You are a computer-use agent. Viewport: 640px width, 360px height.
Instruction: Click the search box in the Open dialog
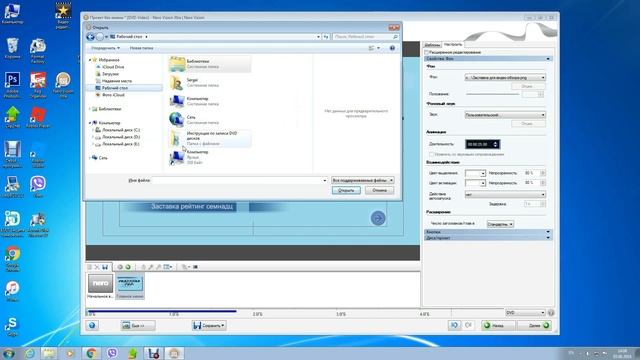(x=365, y=37)
